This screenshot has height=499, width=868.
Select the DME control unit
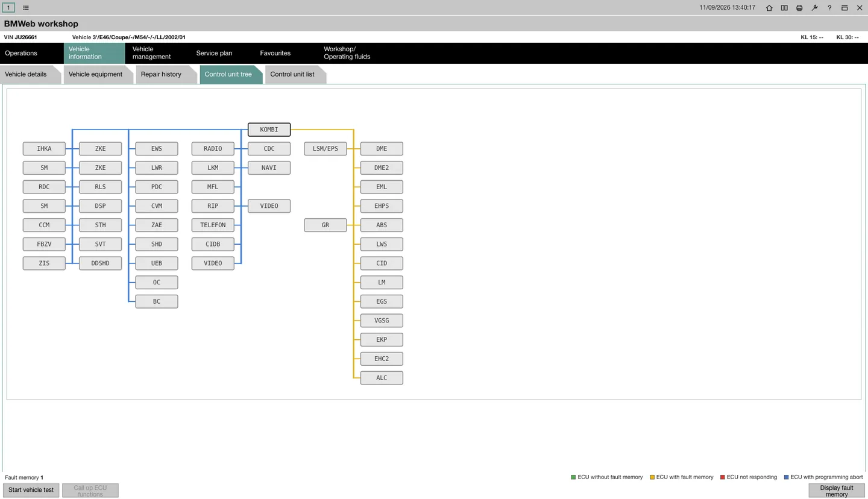click(382, 149)
